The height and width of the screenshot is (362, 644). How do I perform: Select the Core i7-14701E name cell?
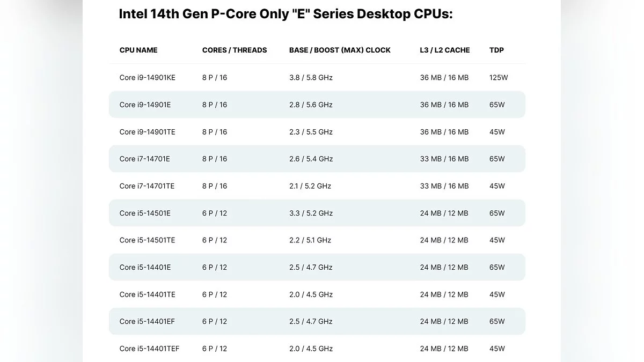click(145, 159)
